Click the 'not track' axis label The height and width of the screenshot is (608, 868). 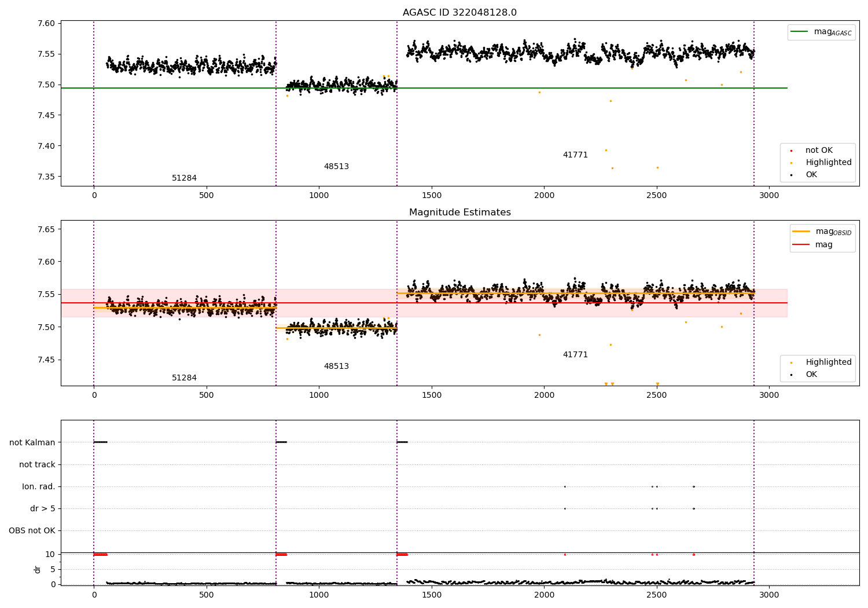click(37, 464)
